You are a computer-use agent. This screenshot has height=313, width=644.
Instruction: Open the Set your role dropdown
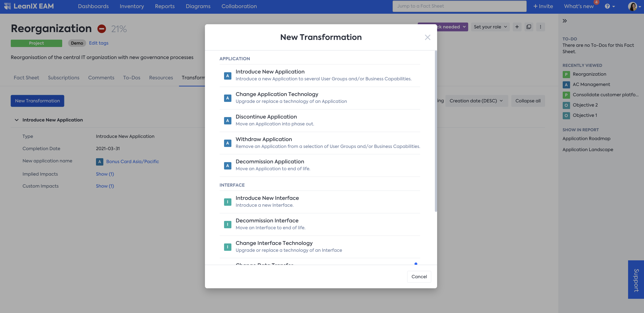click(x=490, y=27)
